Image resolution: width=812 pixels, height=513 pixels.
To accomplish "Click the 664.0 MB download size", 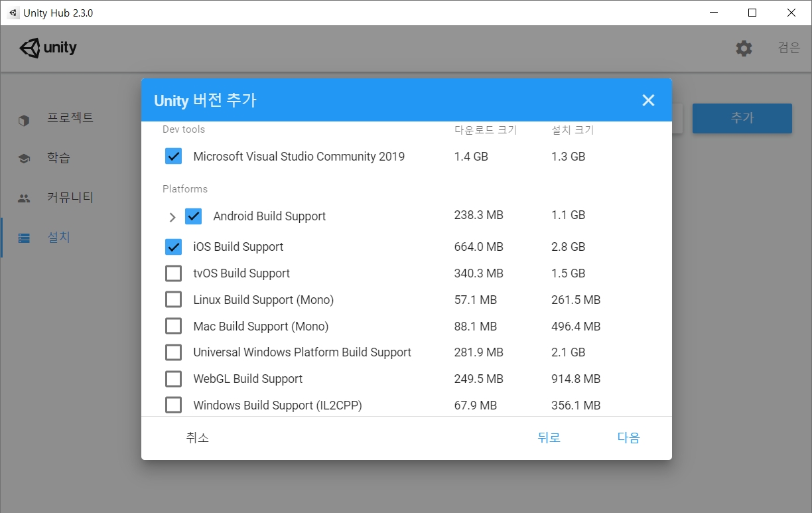I will click(x=479, y=247).
